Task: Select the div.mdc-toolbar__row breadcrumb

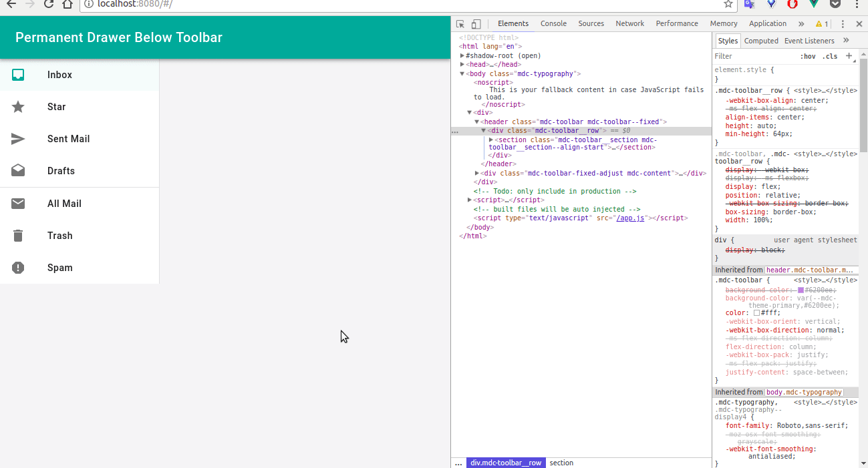Action: pos(506,463)
